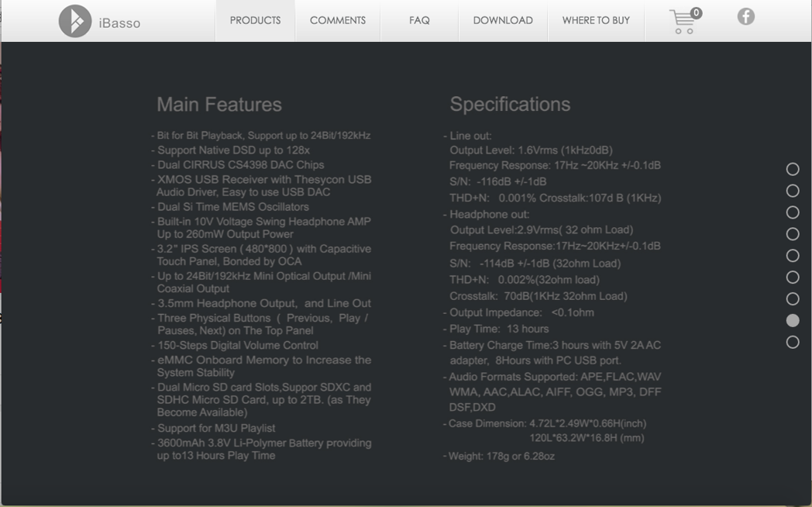
Task: Go to the fourth side navigation dot
Action: [x=792, y=234]
